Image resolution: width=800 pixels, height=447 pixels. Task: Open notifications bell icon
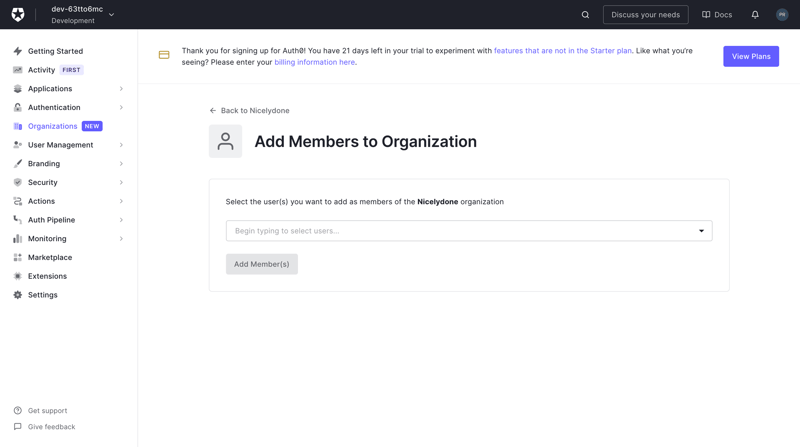(755, 15)
